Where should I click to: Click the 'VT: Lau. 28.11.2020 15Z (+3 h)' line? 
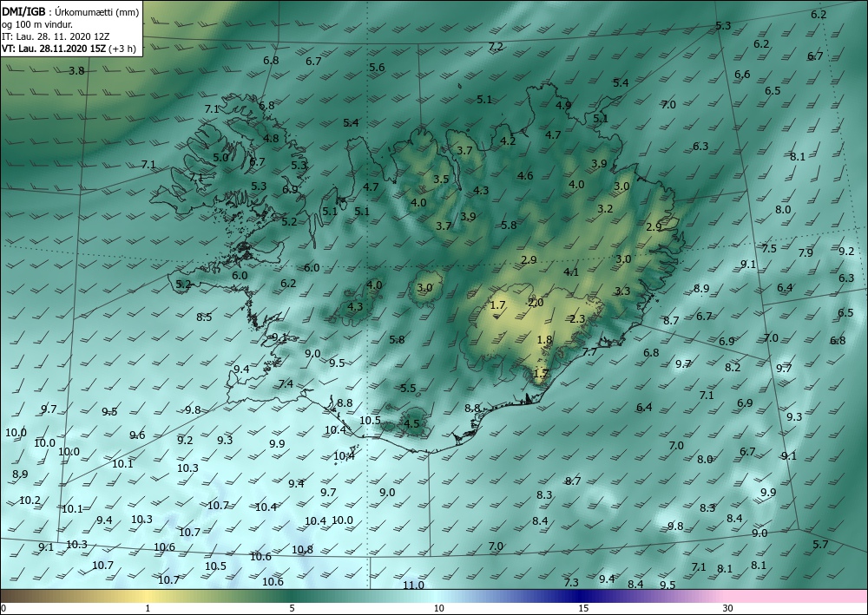(x=69, y=49)
